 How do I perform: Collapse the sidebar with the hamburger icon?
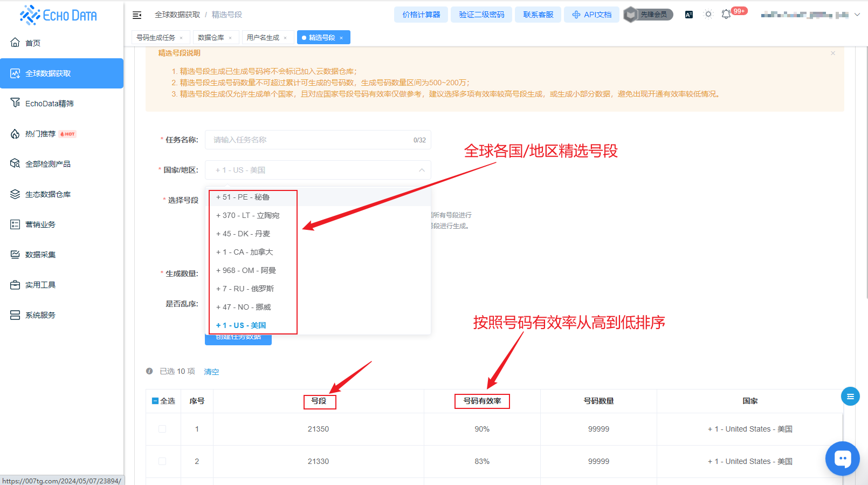[x=137, y=15]
